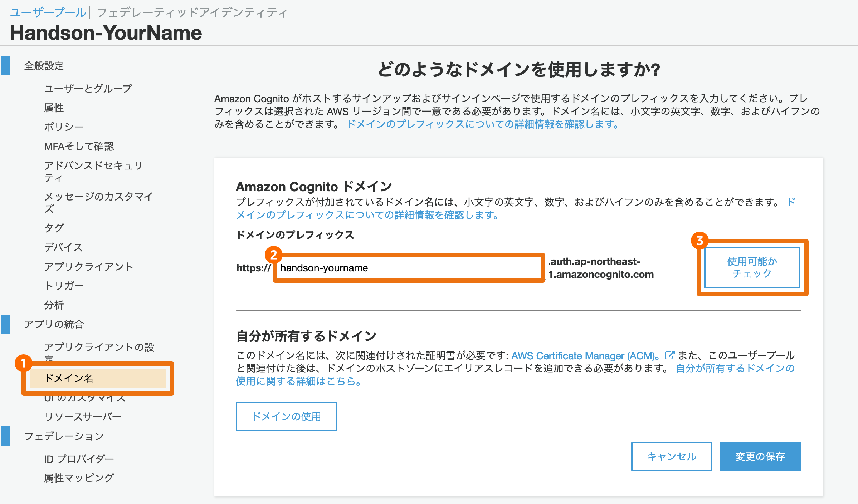
Task: Open メッセージのカスタマイズ page
Action: click(x=98, y=202)
